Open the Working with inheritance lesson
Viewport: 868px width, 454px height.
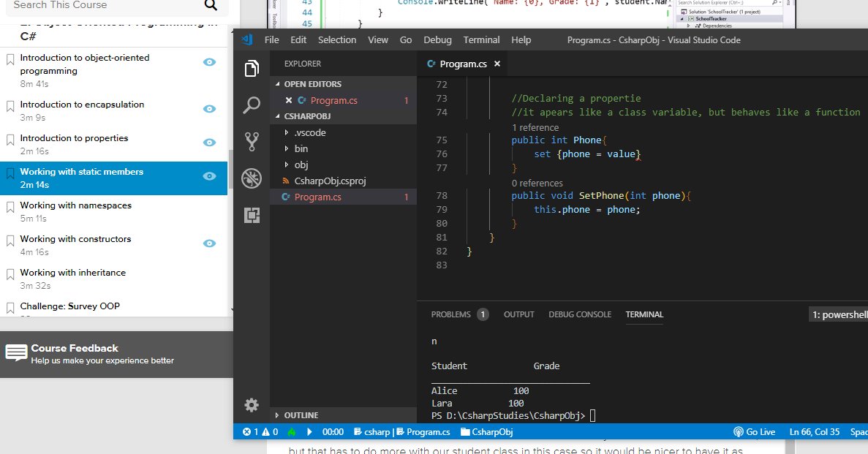tap(72, 273)
